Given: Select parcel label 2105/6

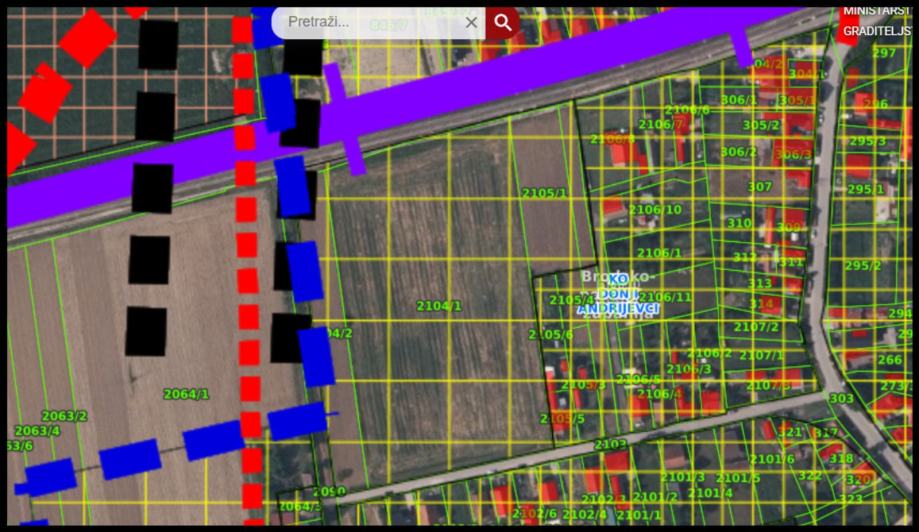Looking at the screenshot, I should pyautogui.click(x=551, y=335).
